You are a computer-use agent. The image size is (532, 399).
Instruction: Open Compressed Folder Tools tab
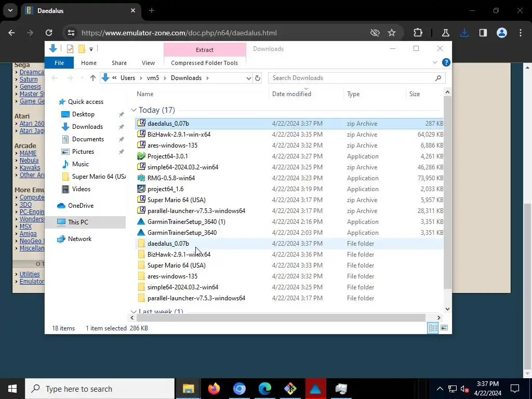[x=204, y=63]
